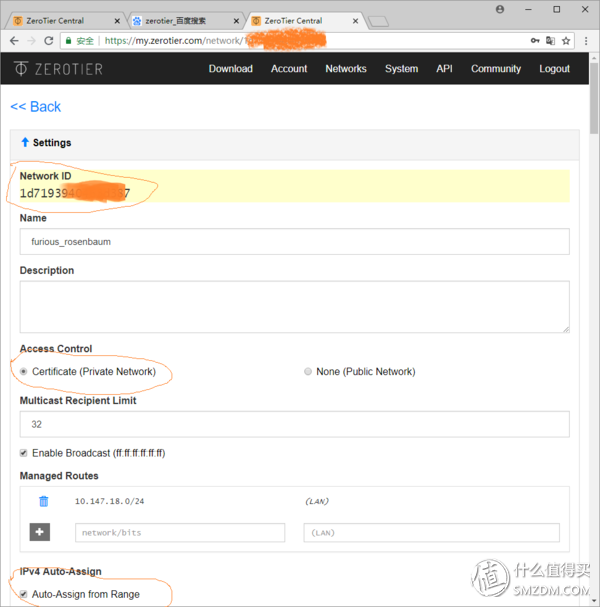Select Certificate (Private Network) radio
Image resolution: width=600 pixels, height=607 pixels.
pyautogui.click(x=24, y=372)
